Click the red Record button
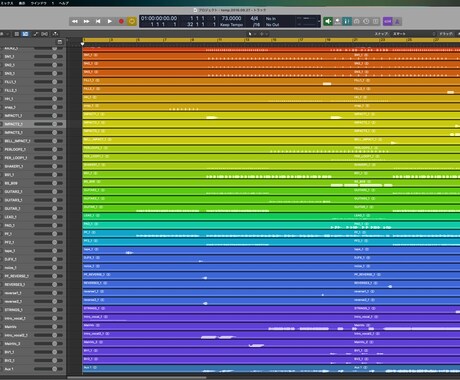The image size is (460, 380). click(121, 21)
